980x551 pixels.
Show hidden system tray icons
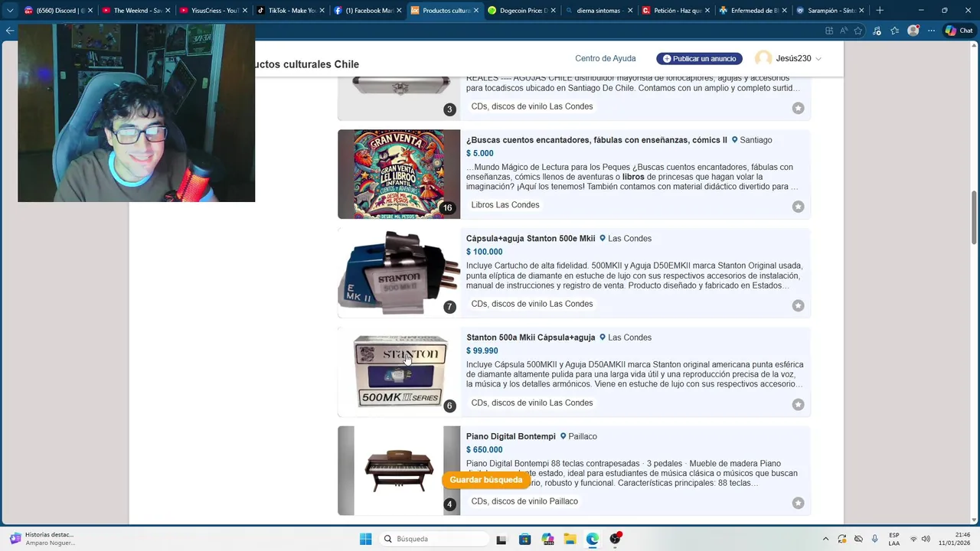click(x=825, y=539)
